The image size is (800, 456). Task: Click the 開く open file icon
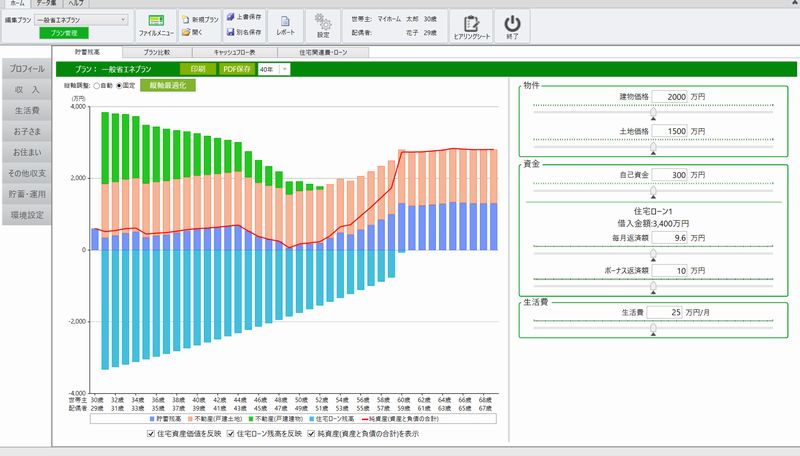click(x=192, y=32)
